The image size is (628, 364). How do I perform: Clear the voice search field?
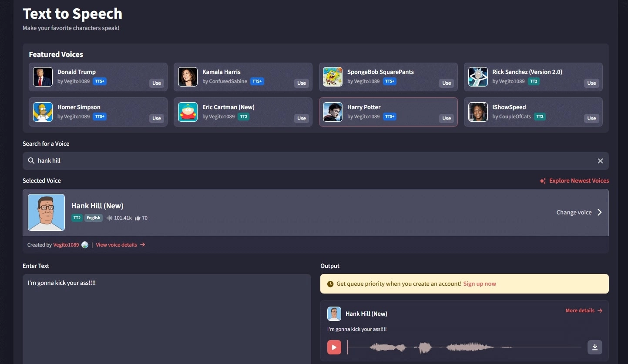point(600,161)
